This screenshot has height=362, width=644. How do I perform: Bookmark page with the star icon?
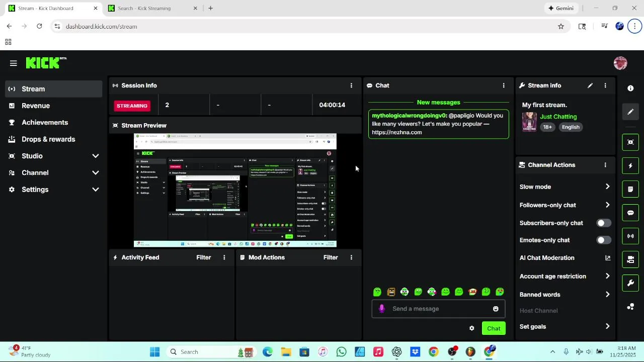point(561,26)
